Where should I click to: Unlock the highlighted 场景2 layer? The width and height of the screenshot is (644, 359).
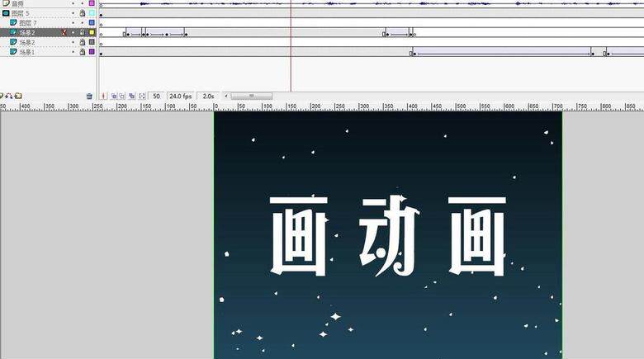pyautogui.click(x=82, y=32)
